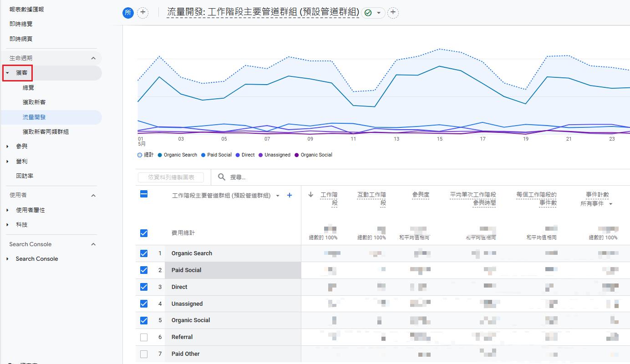
Task: Click the sort arrow beside '工作階段' column
Action: 311,194
